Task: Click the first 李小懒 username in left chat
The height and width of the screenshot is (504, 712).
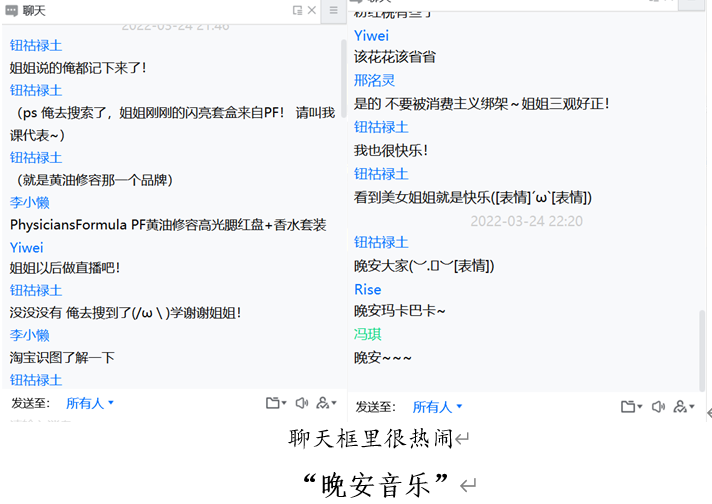Action: [30, 202]
